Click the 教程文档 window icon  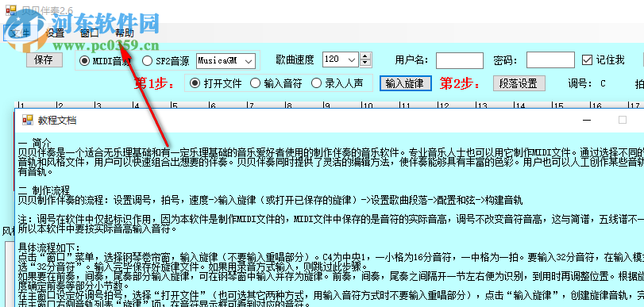(28, 120)
